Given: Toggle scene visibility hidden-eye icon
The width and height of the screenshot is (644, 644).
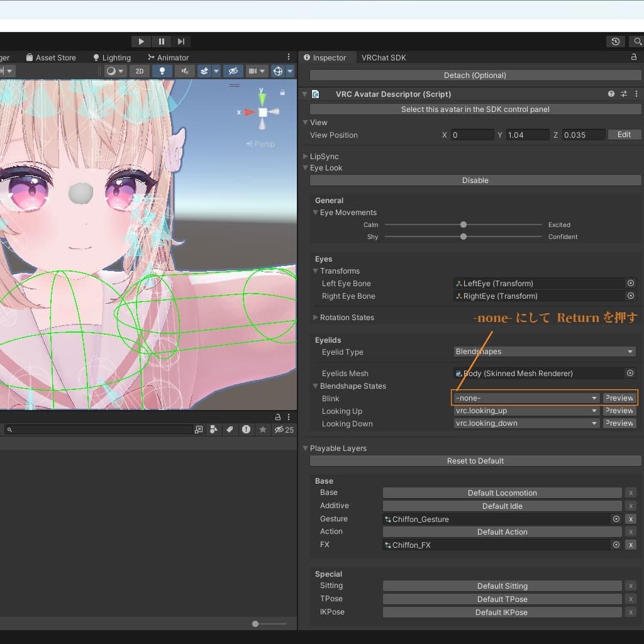Looking at the screenshot, I should pyautogui.click(x=233, y=71).
